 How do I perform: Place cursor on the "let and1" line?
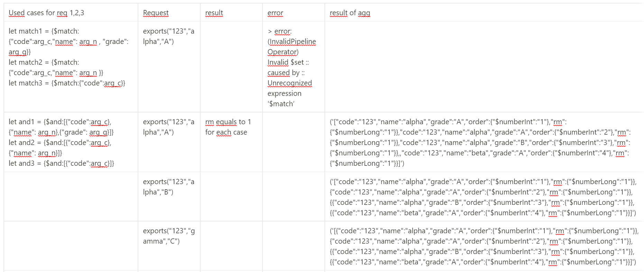coord(60,122)
